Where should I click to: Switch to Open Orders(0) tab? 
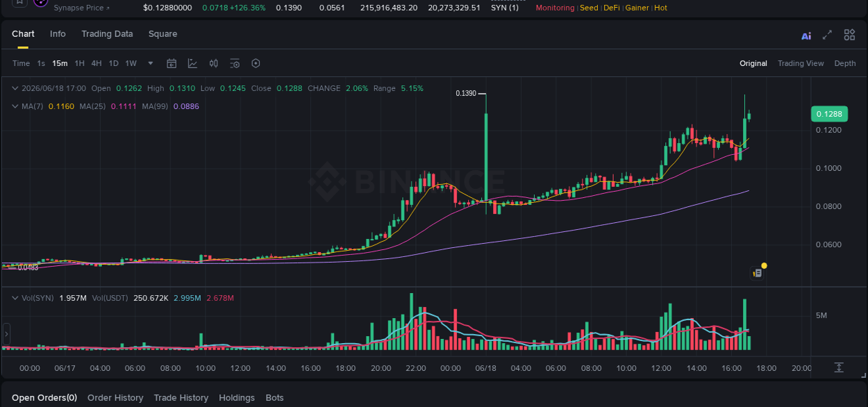tap(44, 398)
